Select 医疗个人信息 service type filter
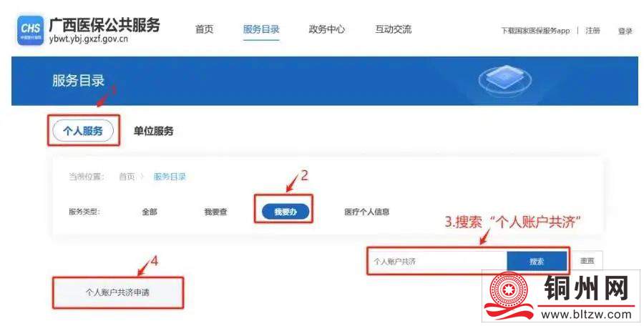644x326 pixels. click(367, 212)
